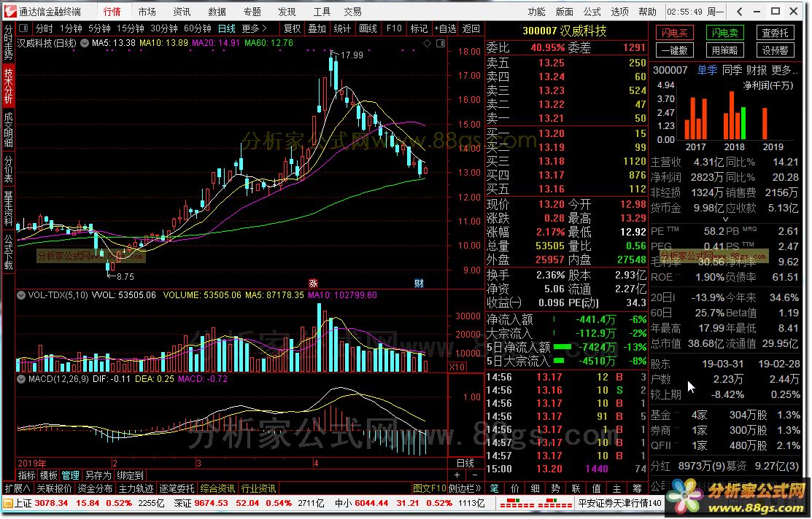
Task: Toggle the panel layout icon before 分时
Action: coord(24,28)
